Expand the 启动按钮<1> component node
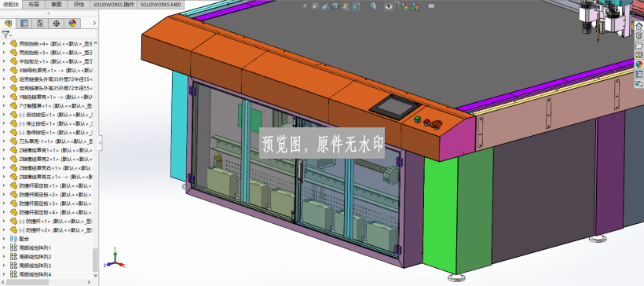Image resolution: width=644 pixels, height=286 pixels. (x=4, y=115)
